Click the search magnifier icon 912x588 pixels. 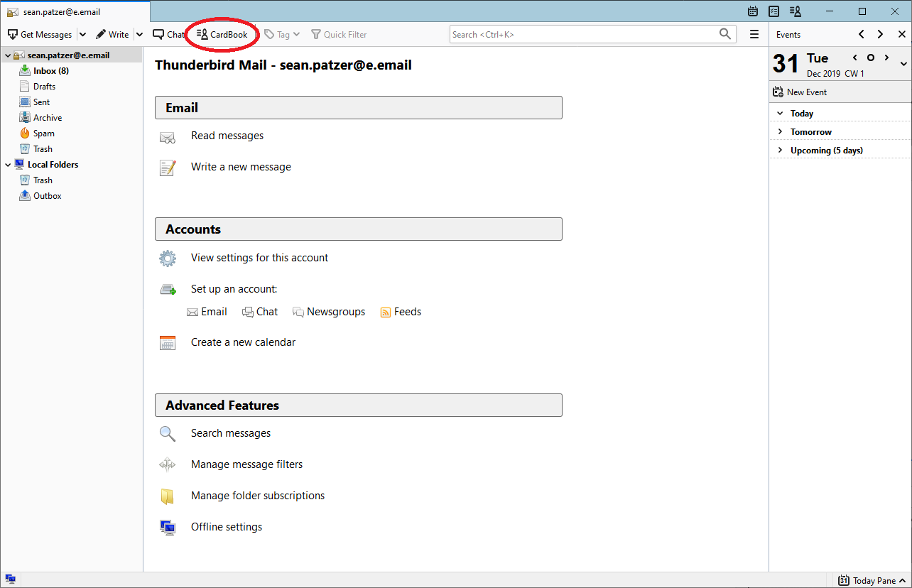tap(724, 34)
